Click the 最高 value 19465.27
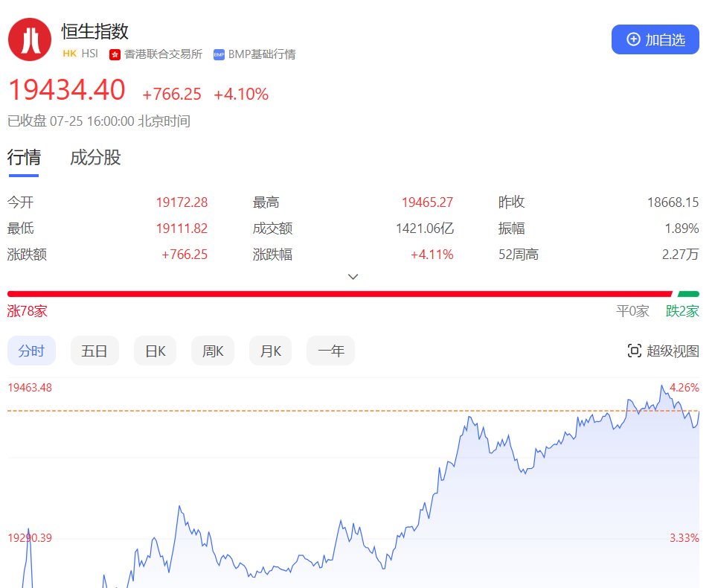 point(427,202)
